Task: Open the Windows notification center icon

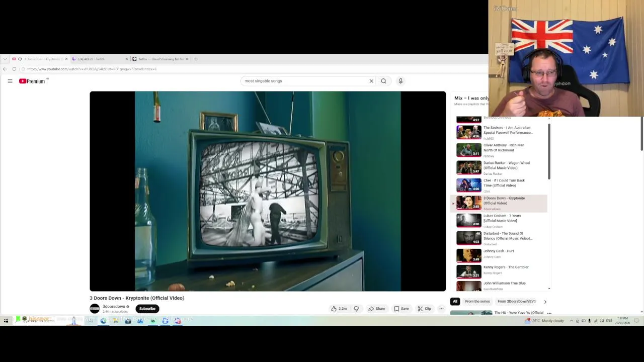Action: (x=636, y=320)
